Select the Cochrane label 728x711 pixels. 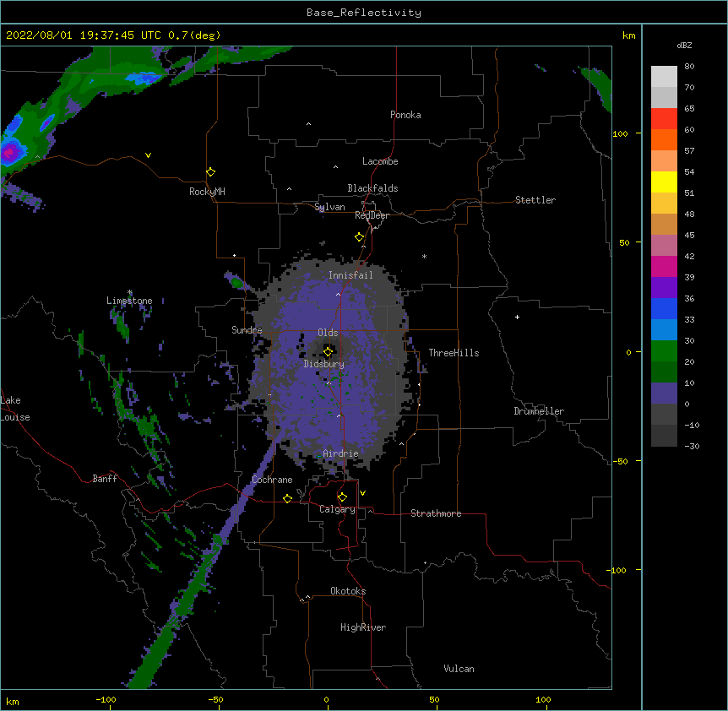click(272, 480)
